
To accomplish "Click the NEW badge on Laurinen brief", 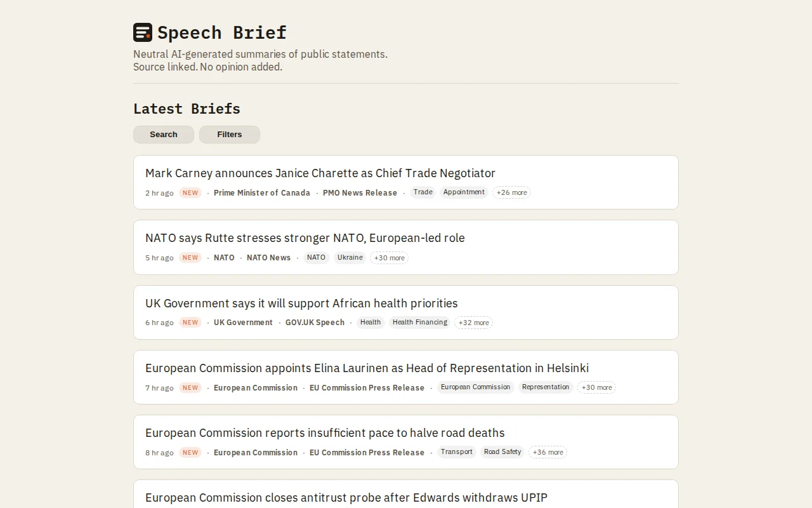I will [x=190, y=387].
